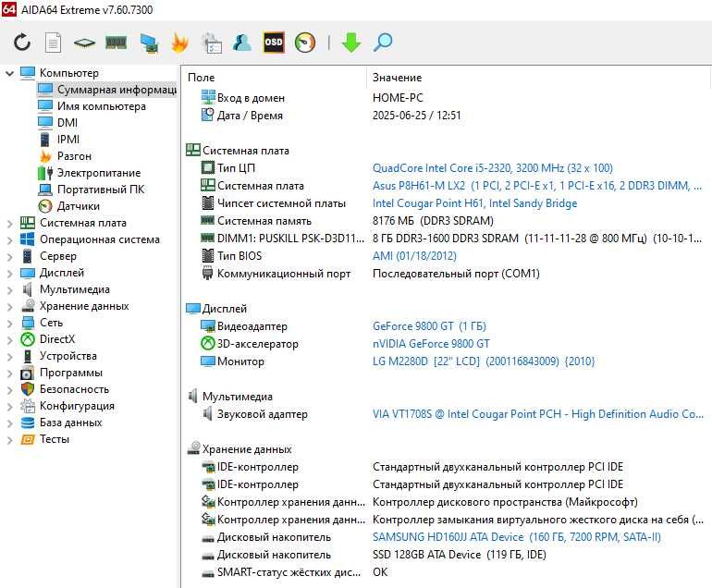Expand the Хранение данных tree node
This screenshot has width=712, height=588.
point(9,307)
